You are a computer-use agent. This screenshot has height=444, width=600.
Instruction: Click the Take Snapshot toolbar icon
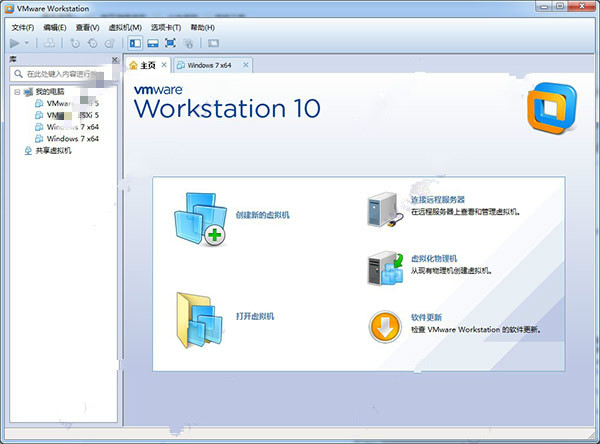pos(75,43)
